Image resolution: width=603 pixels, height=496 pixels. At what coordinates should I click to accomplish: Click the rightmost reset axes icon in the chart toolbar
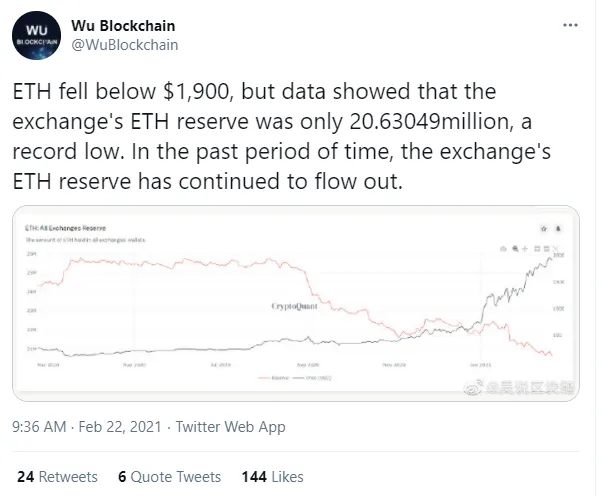pyautogui.click(x=556, y=247)
